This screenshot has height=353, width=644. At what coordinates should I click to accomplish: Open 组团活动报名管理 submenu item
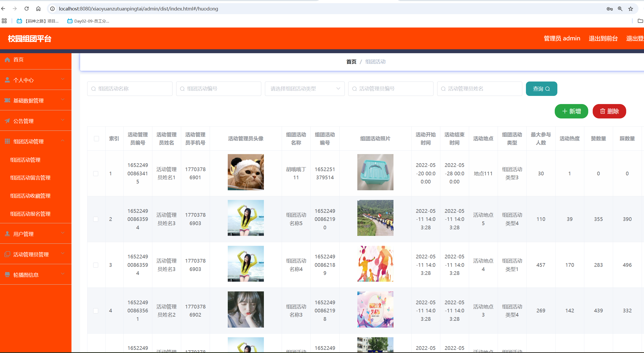[x=30, y=214]
